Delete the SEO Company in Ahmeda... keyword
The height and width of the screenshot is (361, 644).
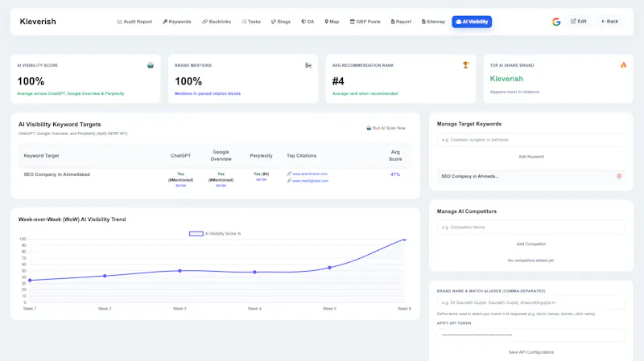[x=619, y=176]
